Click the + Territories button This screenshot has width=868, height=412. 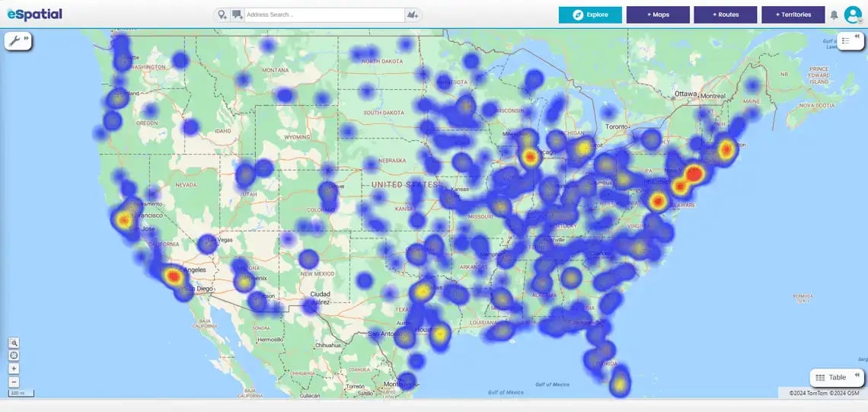tap(793, 14)
